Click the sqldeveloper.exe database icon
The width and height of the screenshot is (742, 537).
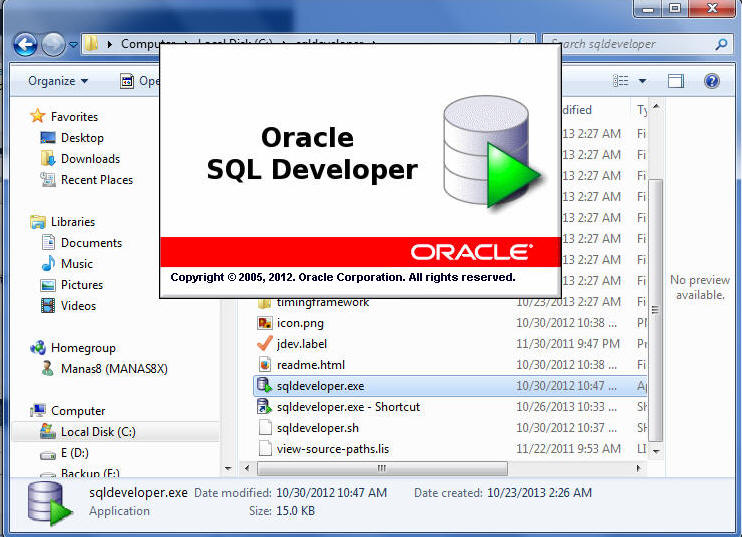tap(265, 386)
